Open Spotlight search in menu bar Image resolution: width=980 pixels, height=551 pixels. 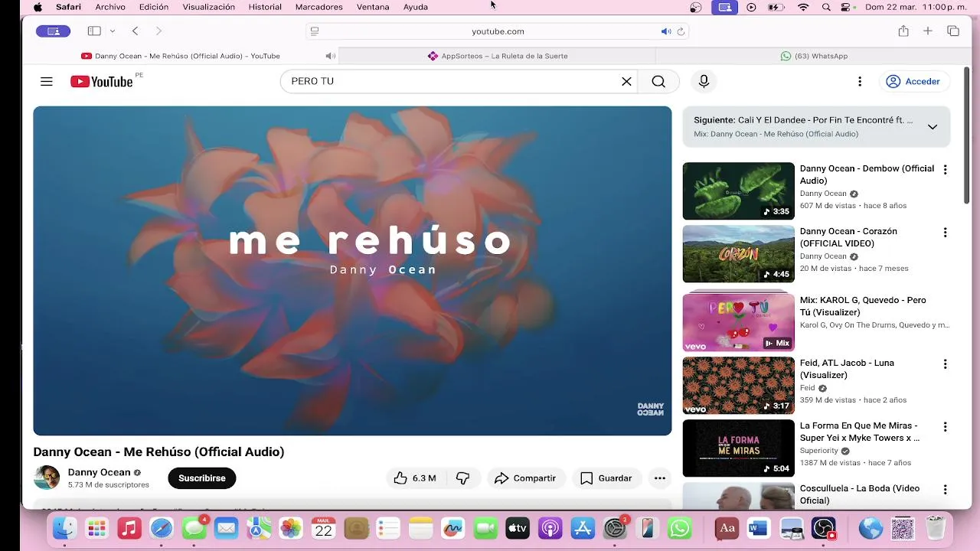point(826,7)
